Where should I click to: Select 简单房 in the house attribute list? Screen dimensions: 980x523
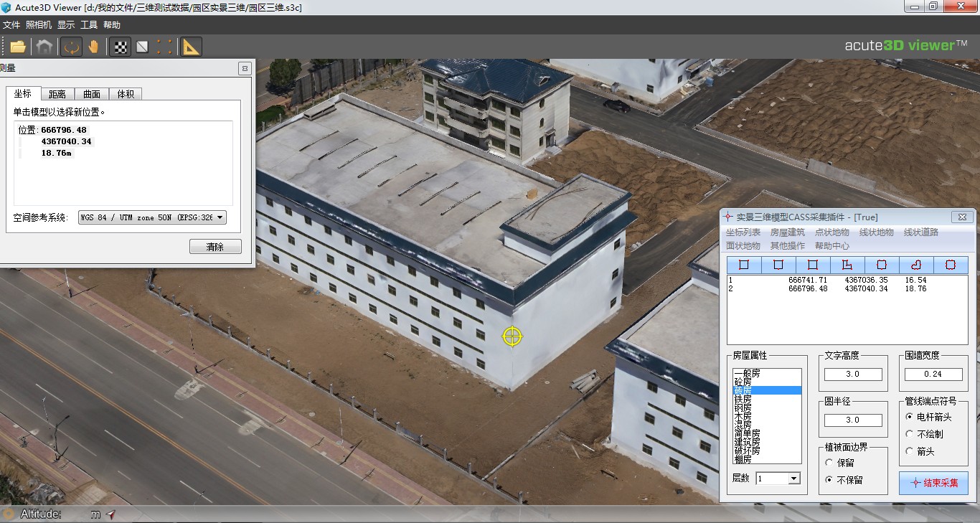(x=766, y=434)
